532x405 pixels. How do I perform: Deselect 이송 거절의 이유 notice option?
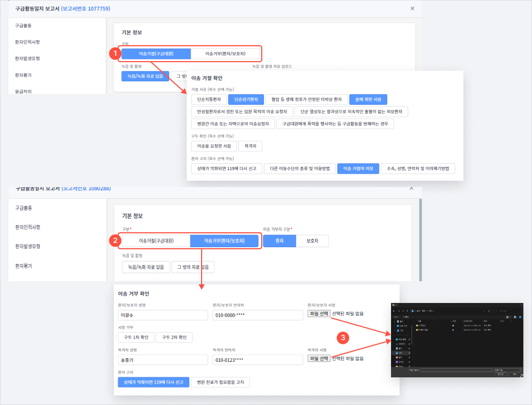click(x=358, y=168)
